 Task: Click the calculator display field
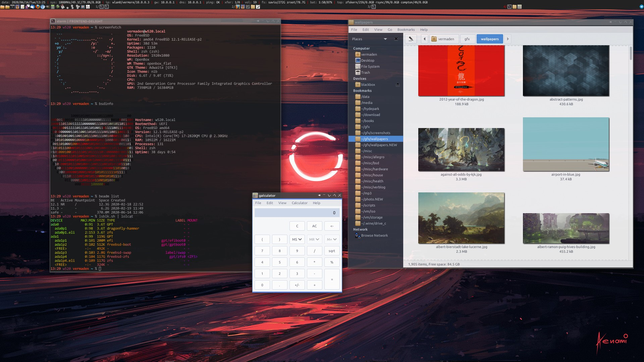pos(297,213)
